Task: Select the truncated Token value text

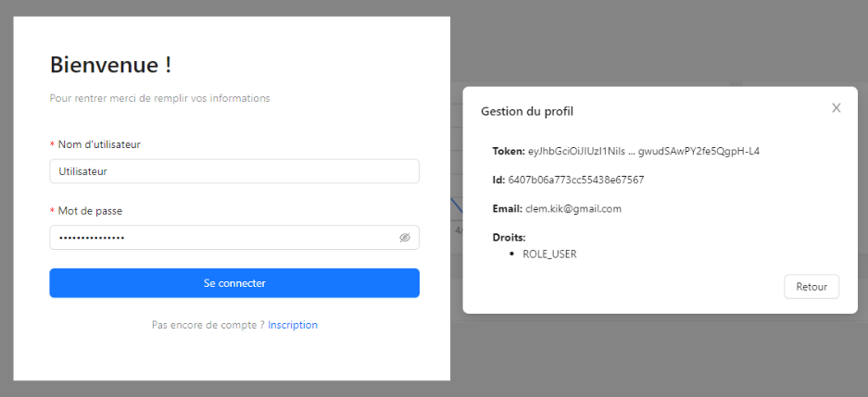Action: point(643,151)
